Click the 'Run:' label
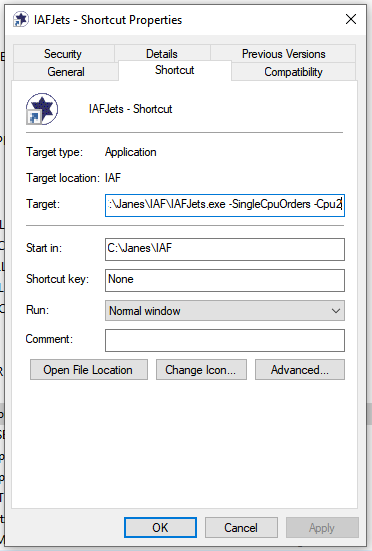This screenshot has width=372, height=551. [38, 310]
